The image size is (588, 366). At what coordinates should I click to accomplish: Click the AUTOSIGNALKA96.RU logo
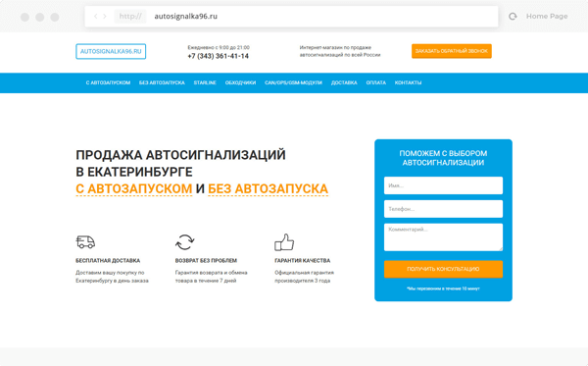111,51
